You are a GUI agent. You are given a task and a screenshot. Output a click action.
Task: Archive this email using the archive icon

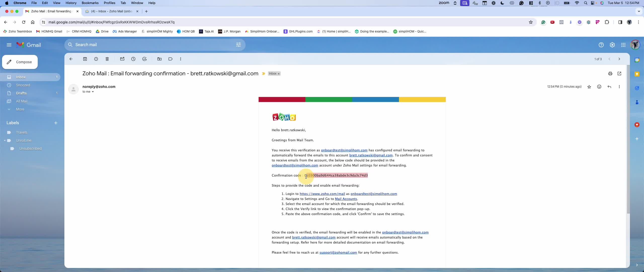(85, 59)
